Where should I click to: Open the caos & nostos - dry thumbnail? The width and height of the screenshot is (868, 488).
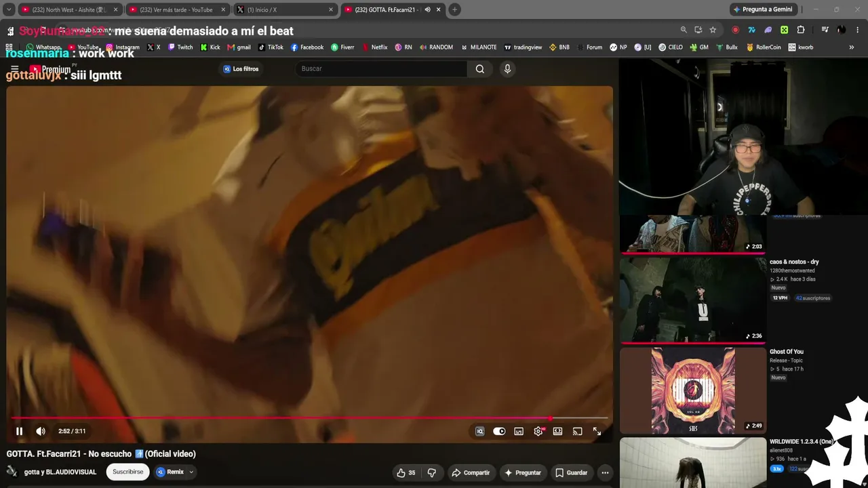[x=693, y=300]
